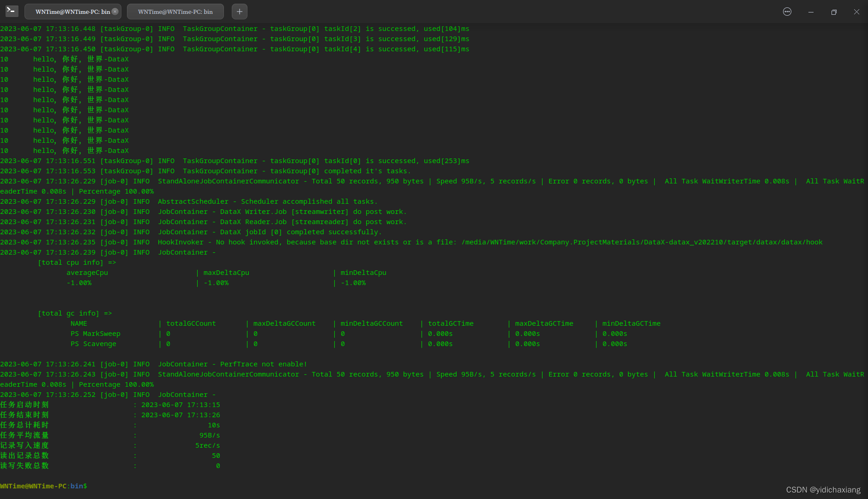Open the terminal options menu (ellipsis icon)
The height and width of the screenshot is (499, 868).
click(787, 12)
